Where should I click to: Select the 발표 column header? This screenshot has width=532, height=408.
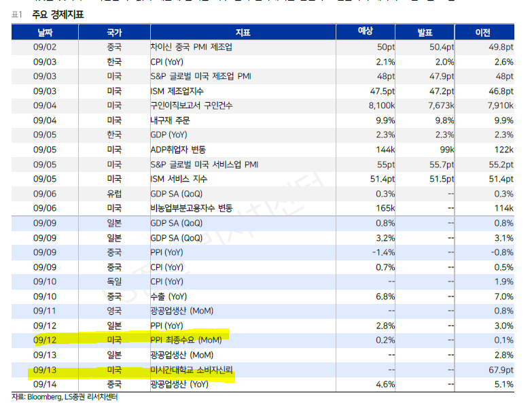click(x=425, y=32)
